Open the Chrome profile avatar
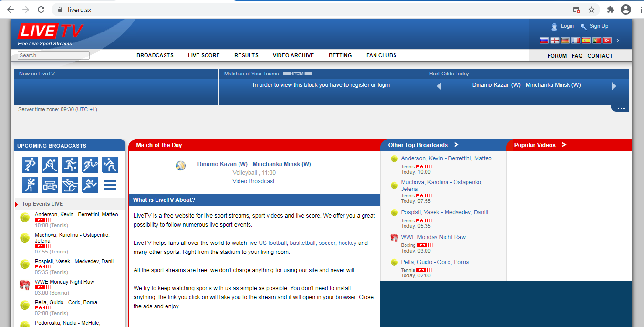644x327 pixels. [x=626, y=10]
